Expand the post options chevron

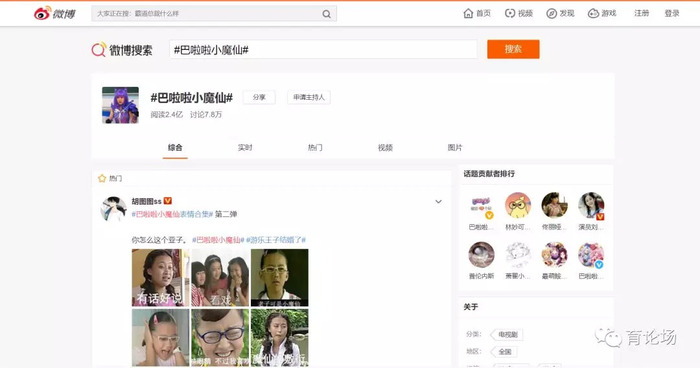pyautogui.click(x=438, y=202)
